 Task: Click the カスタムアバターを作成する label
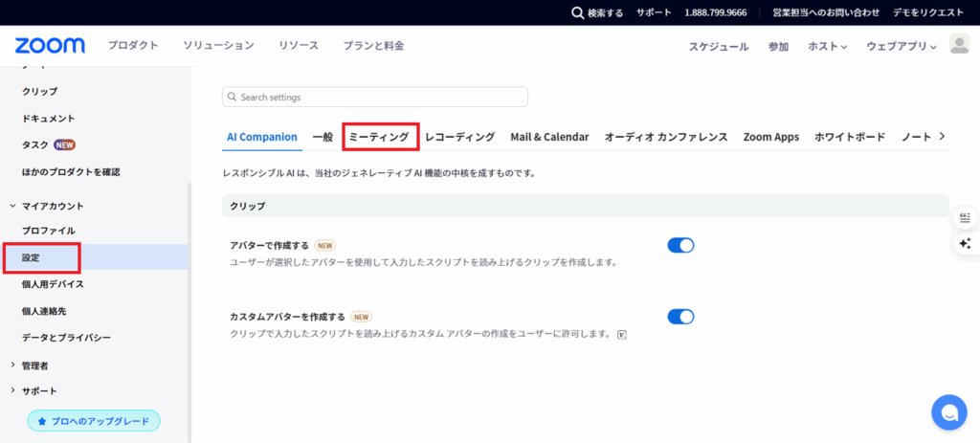(287, 317)
